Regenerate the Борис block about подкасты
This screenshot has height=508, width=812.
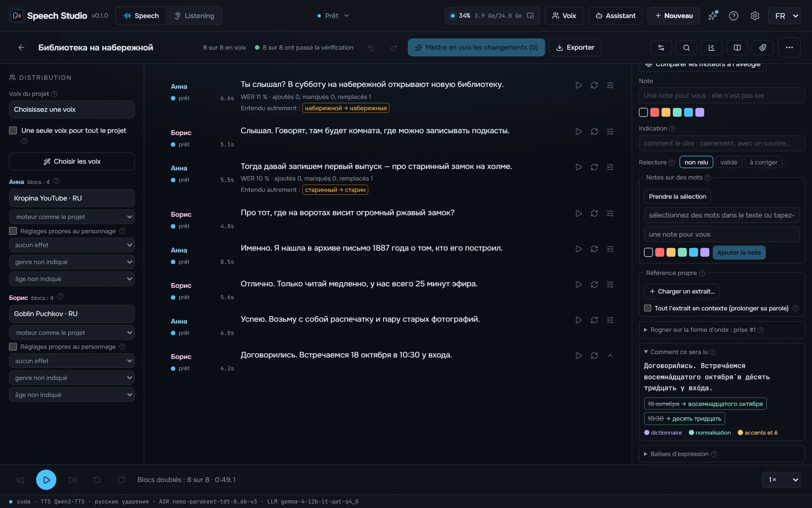tap(594, 132)
